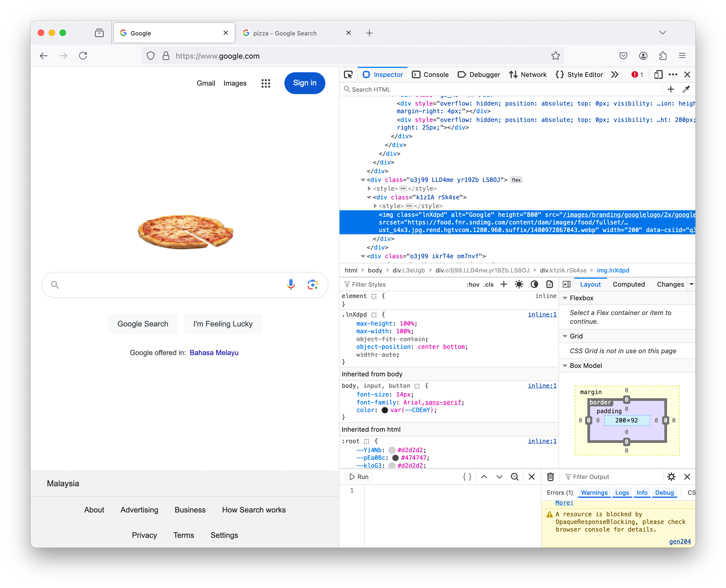The width and height of the screenshot is (726, 588).
Task: Show next expression down arrow
Action: click(499, 477)
